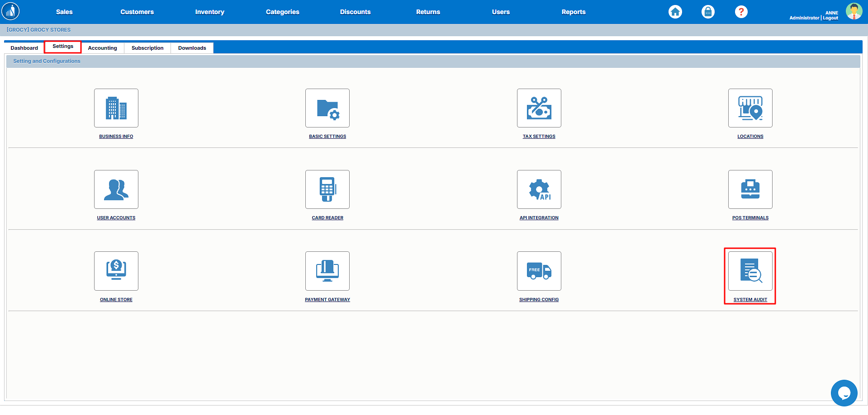Open the Business Info building icon

116,108
